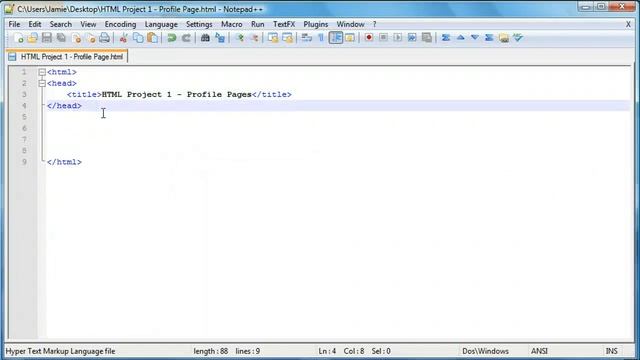Viewport: 640px width, 360px height.
Task: Open the Language menu
Action: tap(161, 24)
